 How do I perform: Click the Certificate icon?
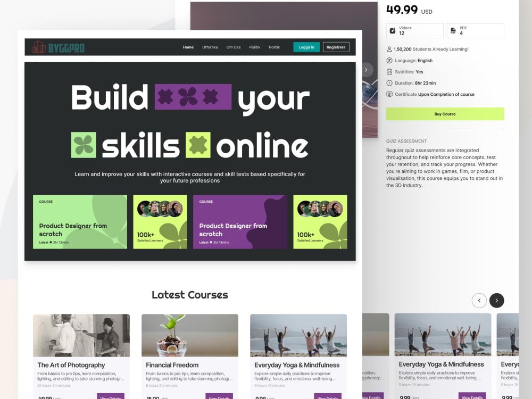click(x=389, y=94)
